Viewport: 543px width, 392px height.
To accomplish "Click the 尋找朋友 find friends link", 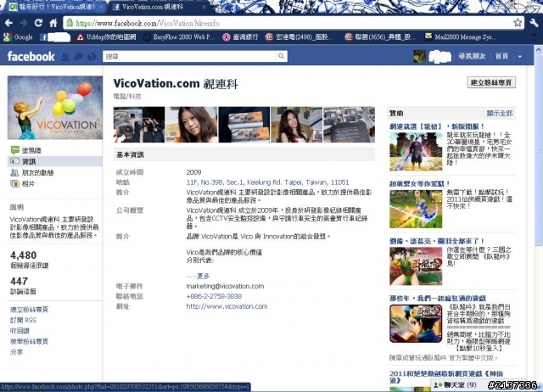I will click(x=472, y=56).
